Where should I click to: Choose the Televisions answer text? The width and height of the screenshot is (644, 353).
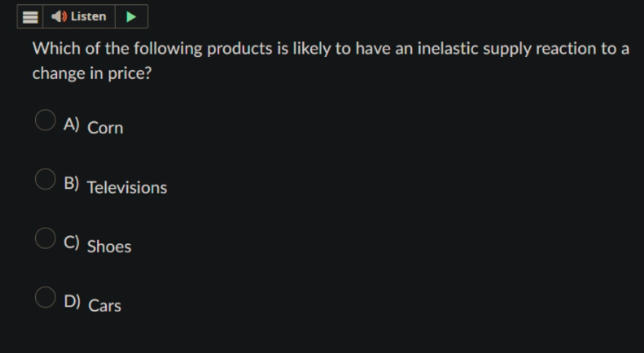(x=127, y=187)
